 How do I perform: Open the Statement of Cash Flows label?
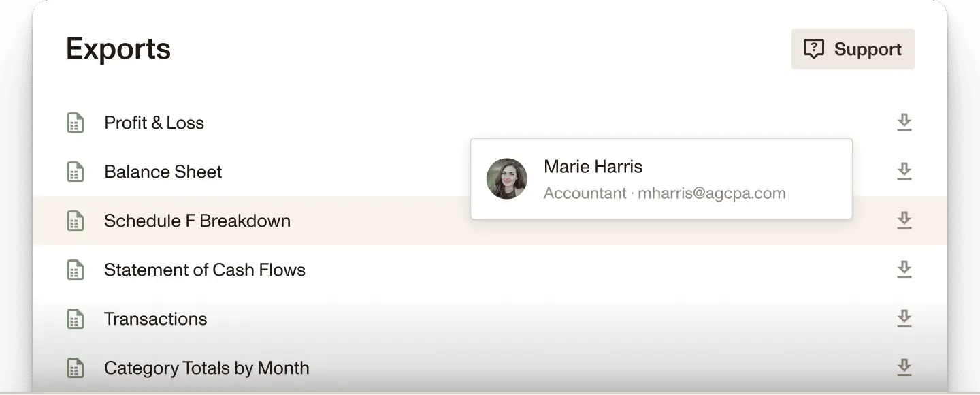pyautogui.click(x=204, y=270)
